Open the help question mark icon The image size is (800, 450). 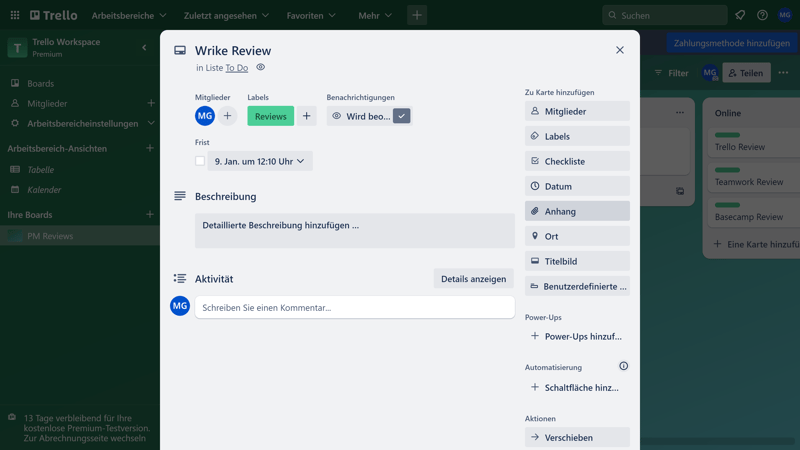click(762, 15)
